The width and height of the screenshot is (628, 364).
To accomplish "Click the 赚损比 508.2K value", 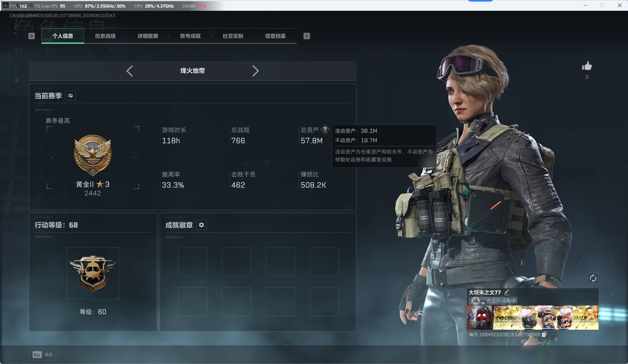I will point(313,185).
